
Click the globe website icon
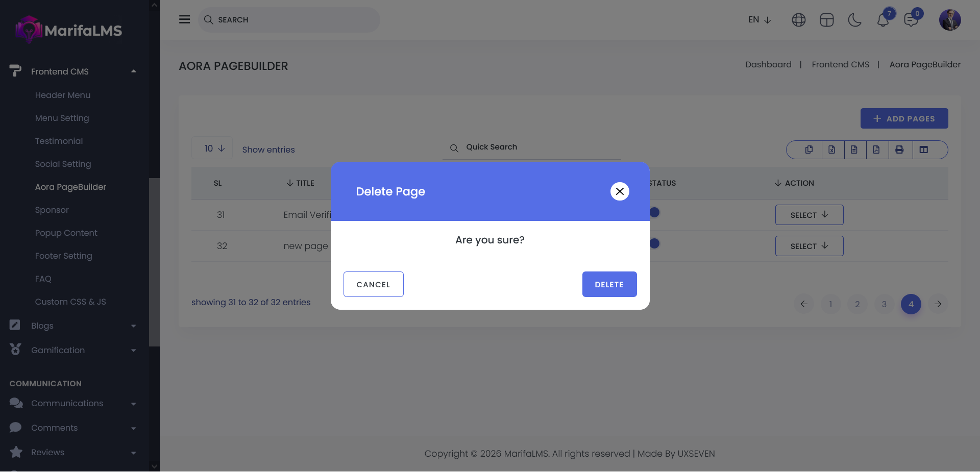[798, 20]
